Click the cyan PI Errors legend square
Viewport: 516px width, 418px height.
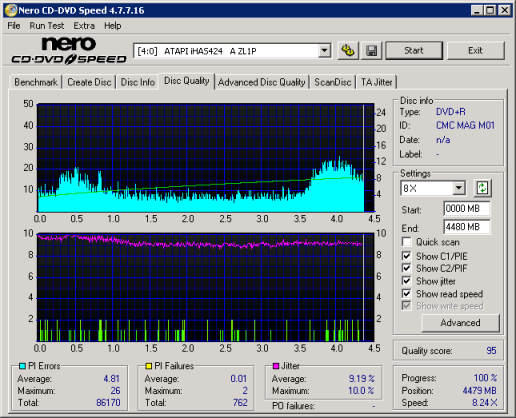click(x=22, y=366)
